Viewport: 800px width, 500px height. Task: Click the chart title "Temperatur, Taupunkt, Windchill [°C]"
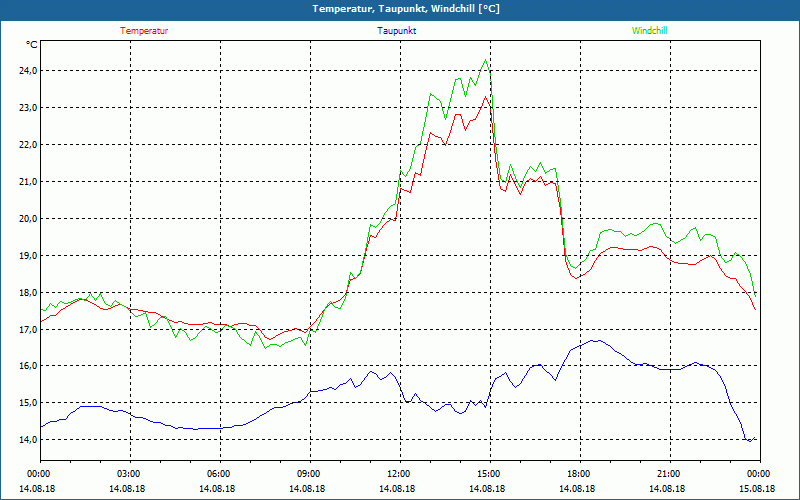pyautogui.click(x=406, y=9)
